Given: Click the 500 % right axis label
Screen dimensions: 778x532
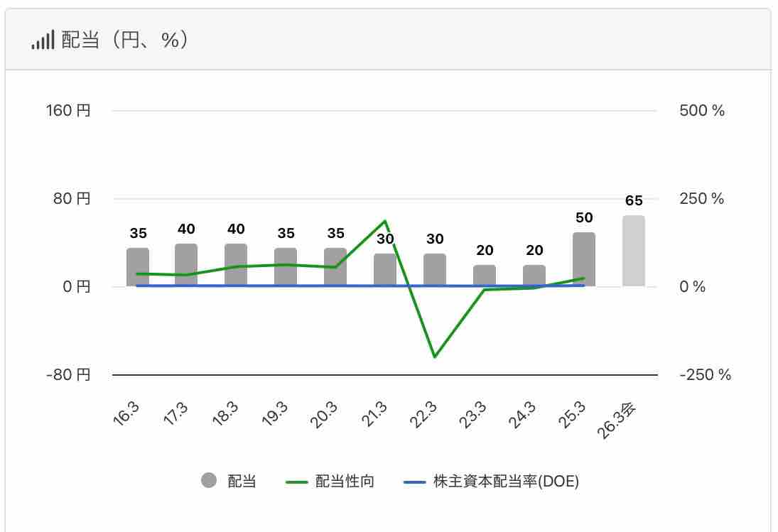Looking at the screenshot, I should [x=701, y=111].
